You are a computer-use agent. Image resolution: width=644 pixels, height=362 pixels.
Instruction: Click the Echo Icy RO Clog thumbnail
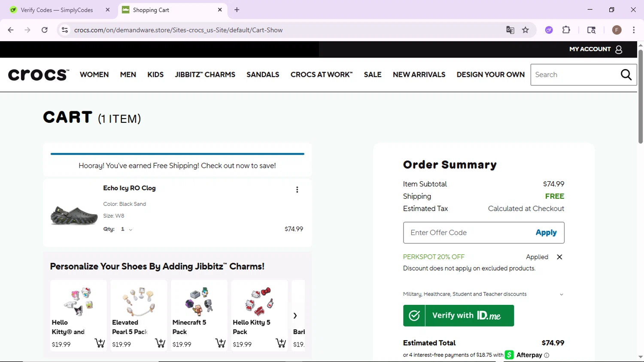[74, 215]
